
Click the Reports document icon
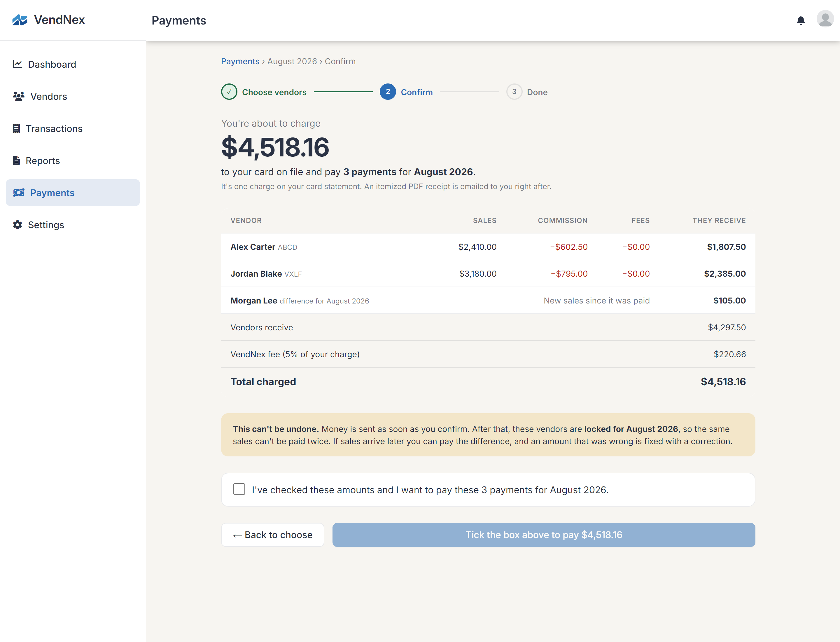tap(16, 160)
